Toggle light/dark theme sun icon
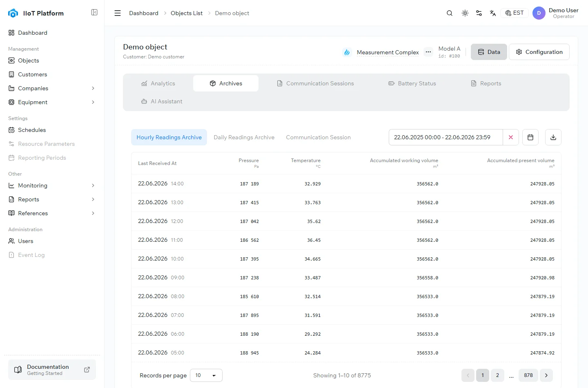Viewport: 588px width, 388px height. [465, 13]
